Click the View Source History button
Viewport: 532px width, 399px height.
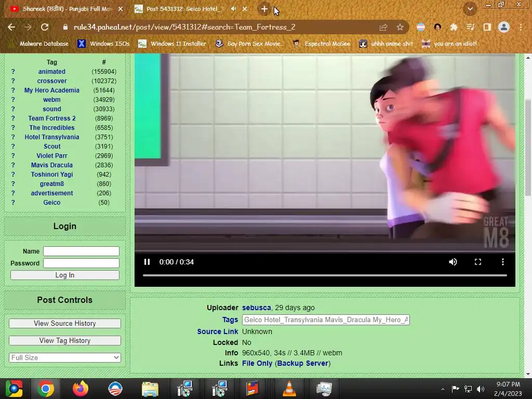click(65, 323)
